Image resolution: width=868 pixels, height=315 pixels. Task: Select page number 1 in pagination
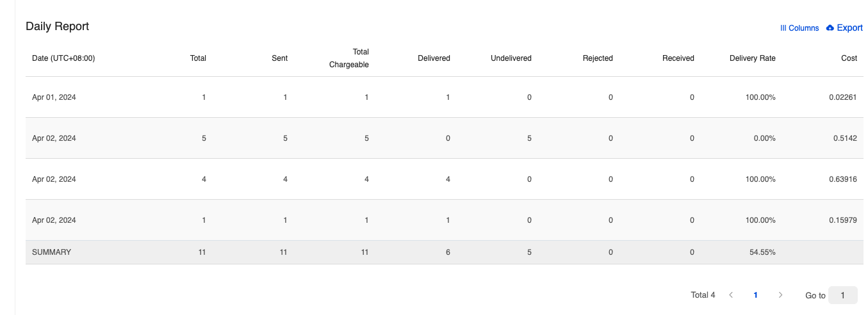(756, 295)
